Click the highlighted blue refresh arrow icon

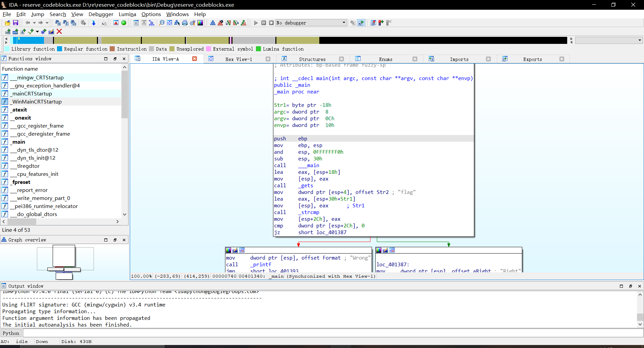(361, 23)
